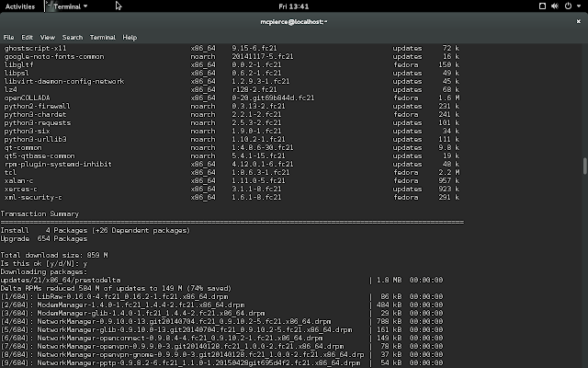The width and height of the screenshot is (588, 368).
Task: Open the Activities overview
Action: (x=20, y=6)
